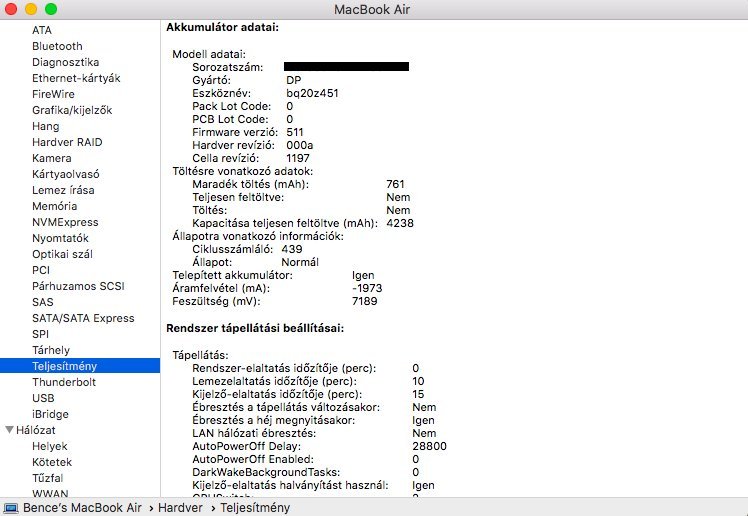Viewport: 748px width, 516px height.
Task: Select Hardver RAID entry
Action: [x=67, y=142]
